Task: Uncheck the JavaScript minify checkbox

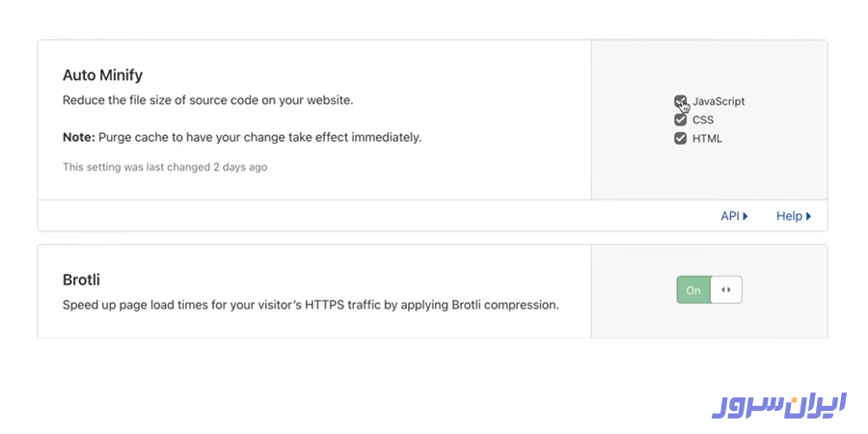Action: [680, 101]
